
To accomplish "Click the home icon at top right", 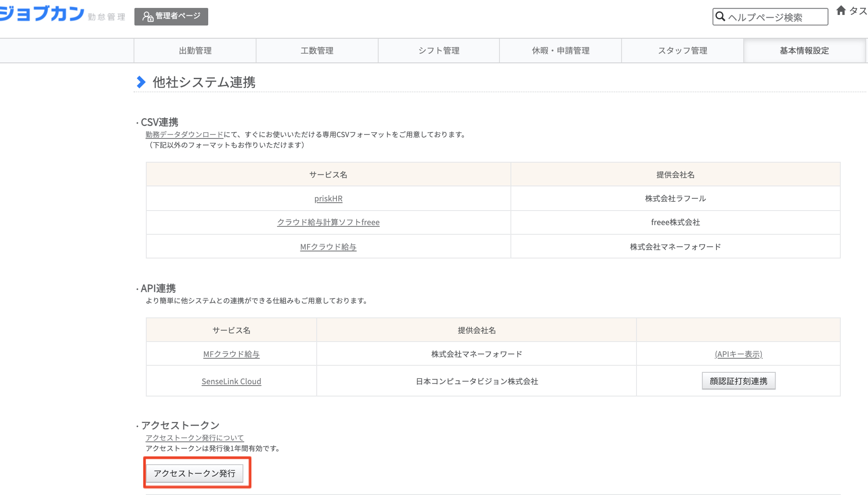I will (841, 11).
